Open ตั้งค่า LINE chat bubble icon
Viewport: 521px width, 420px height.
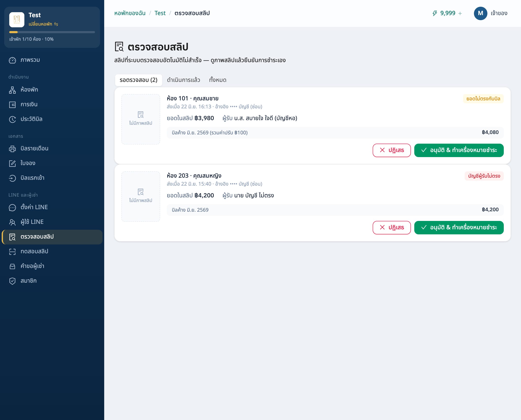pyautogui.click(x=12, y=207)
